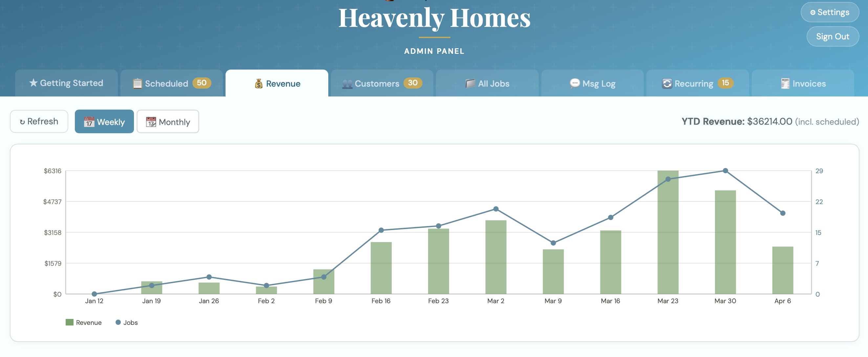Enable the Weekly view toggle
The width and height of the screenshot is (868, 357).
point(104,122)
